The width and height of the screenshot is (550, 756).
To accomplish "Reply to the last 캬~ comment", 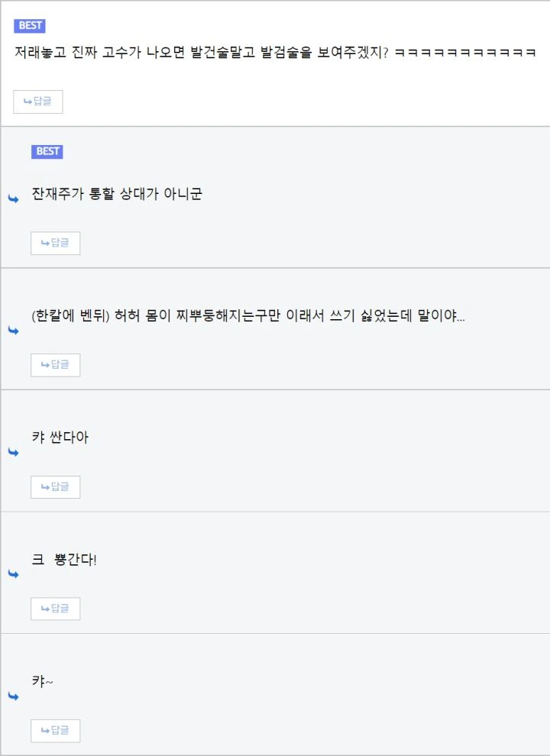I will pos(56,731).
